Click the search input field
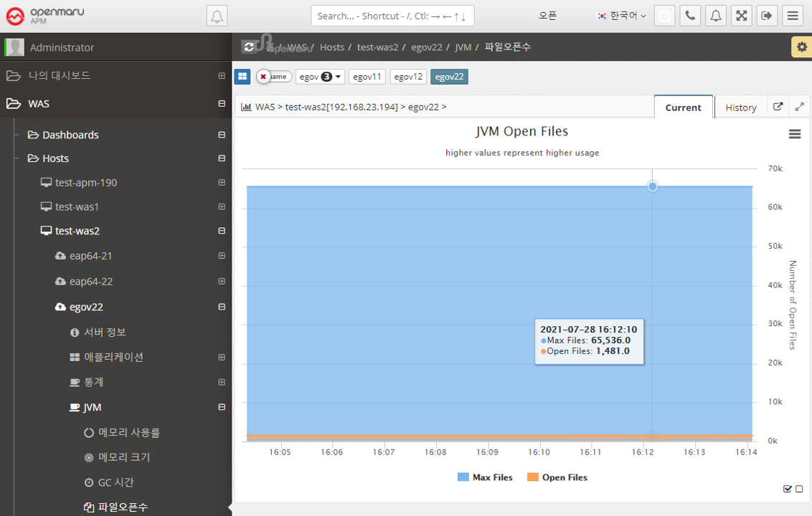Viewport: 812px width, 516px height. click(392, 16)
